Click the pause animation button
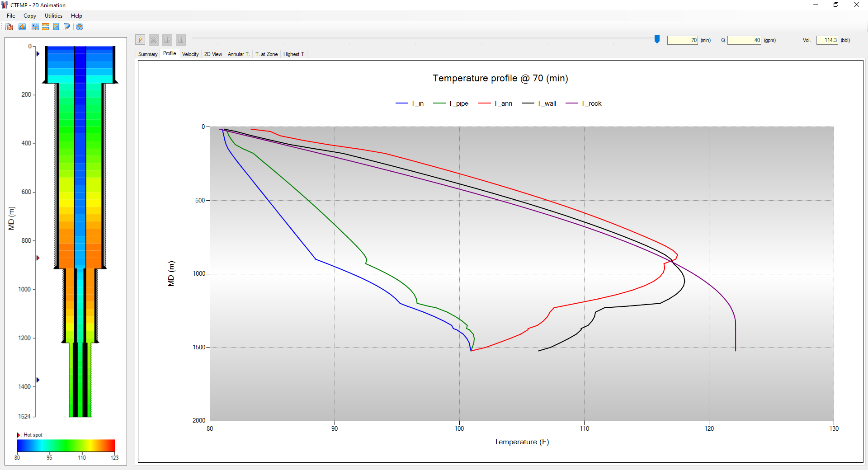Screen dimensions: 868x470 tap(181, 40)
